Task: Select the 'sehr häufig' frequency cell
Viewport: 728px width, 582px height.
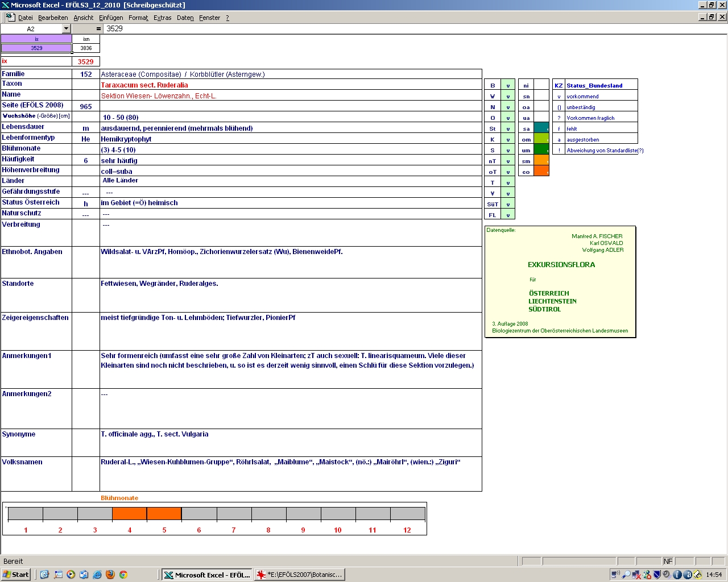Action: (291, 160)
